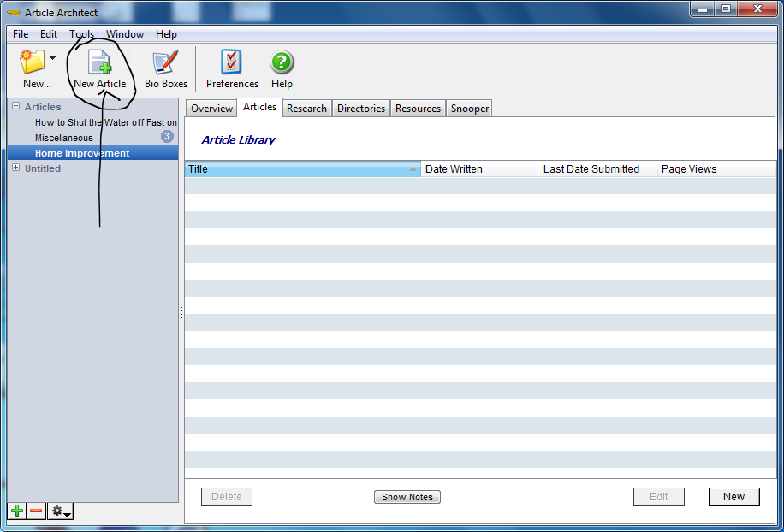Open the Directories tab
This screenshot has height=532, width=784.
click(361, 109)
